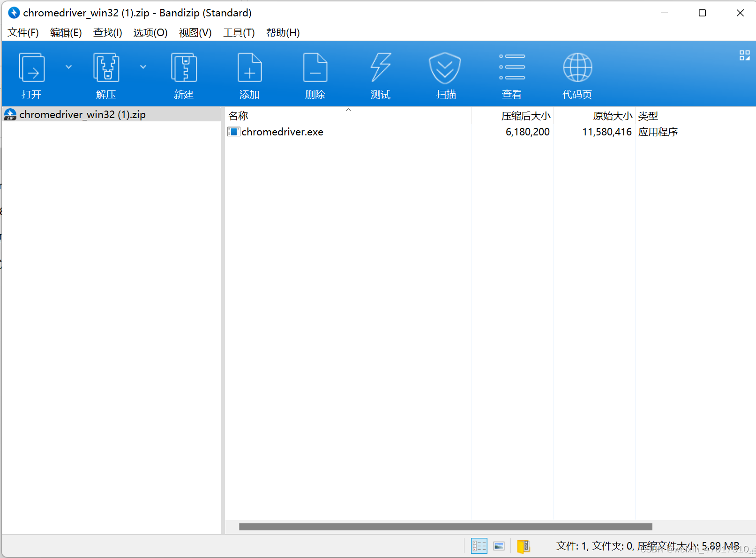Click the Scan (扫描) shield icon
The image size is (756, 558).
coord(445,68)
